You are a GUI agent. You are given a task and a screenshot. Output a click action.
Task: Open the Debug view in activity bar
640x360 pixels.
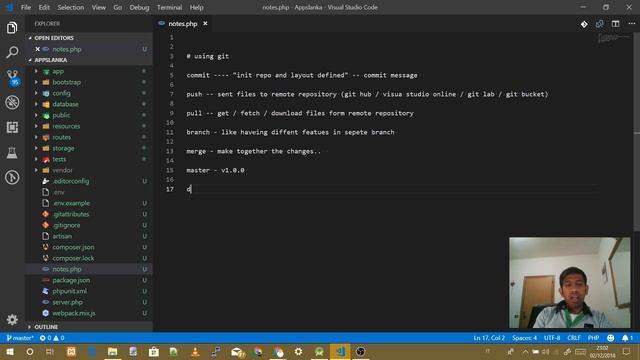[x=12, y=102]
